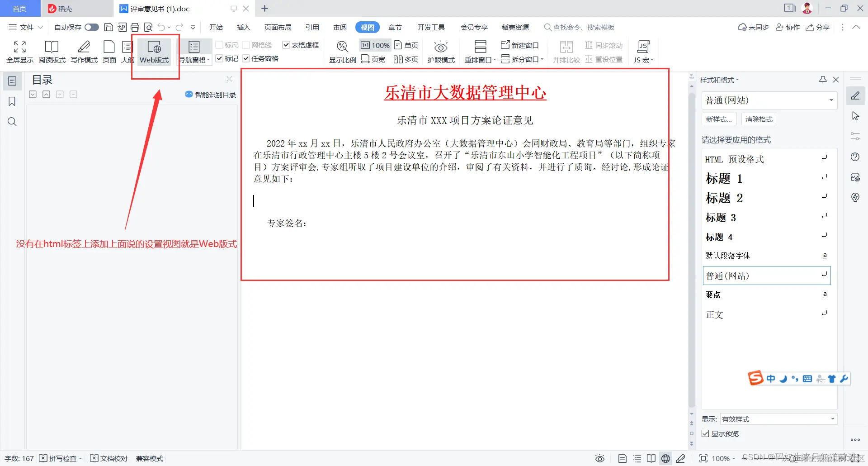
Task: Toggle the 自动保存 switch
Action: tap(92, 27)
